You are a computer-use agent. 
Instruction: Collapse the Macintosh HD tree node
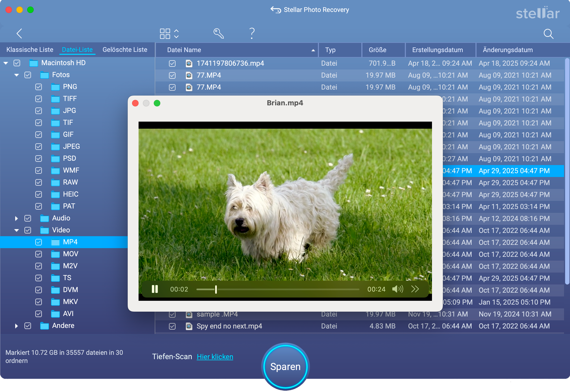pos(6,63)
